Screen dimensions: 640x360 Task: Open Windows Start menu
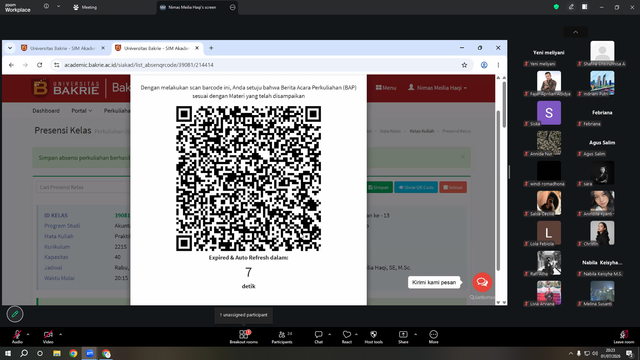8,353
